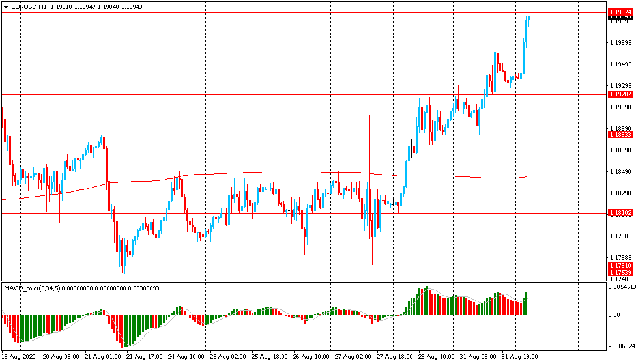Open the dropdown arrow beside EURUSD,H1

[x=6, y=7]
